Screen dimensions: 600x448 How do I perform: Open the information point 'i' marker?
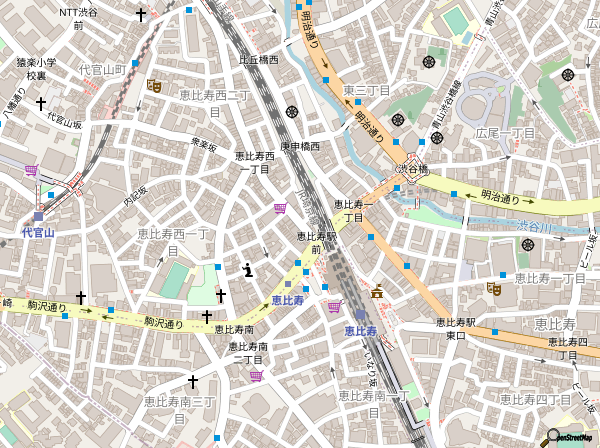(247, 268)
